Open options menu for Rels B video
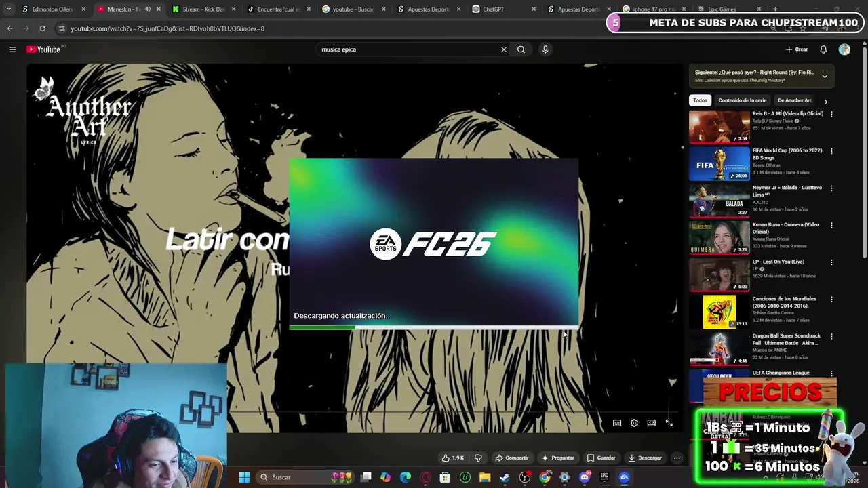 [x=831, y=114]
